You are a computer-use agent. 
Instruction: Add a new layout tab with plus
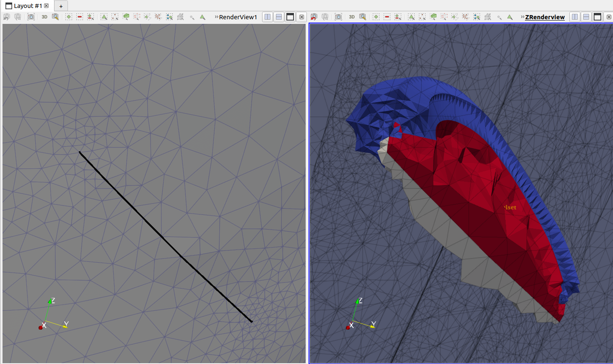pyautogui.click(x=61, y=6)
